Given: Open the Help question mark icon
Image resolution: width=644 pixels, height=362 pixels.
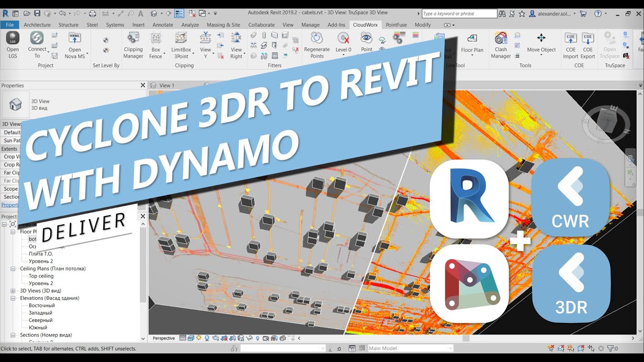Looking at the screenshot, I should click(x=598, y=14).
